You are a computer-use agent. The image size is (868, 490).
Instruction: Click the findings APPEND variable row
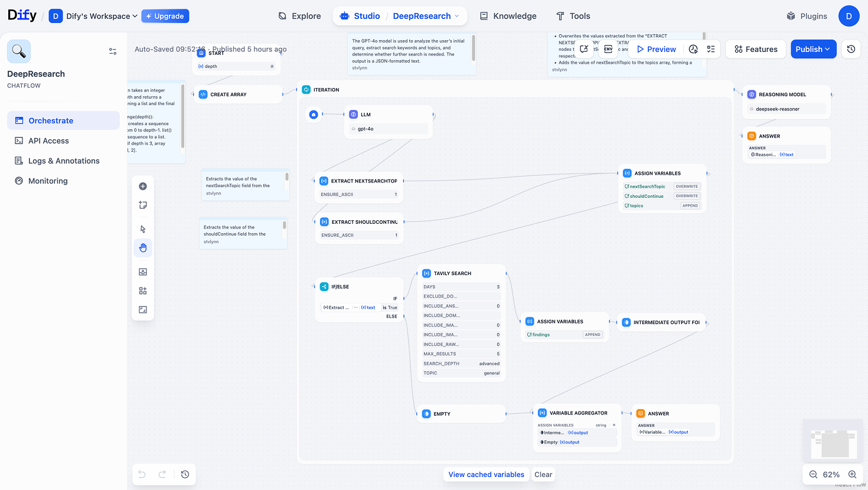(x=565, y=335)
